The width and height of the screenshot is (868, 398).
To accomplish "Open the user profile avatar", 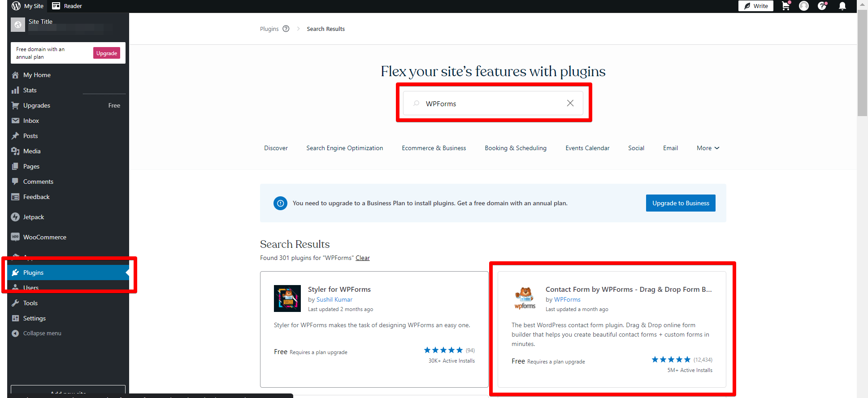I will coord(804,6).
